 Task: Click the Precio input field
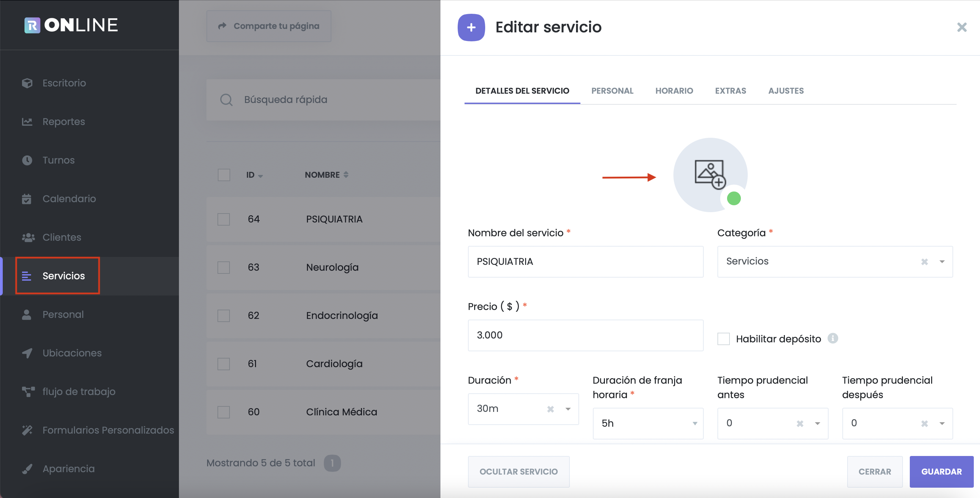585,335
